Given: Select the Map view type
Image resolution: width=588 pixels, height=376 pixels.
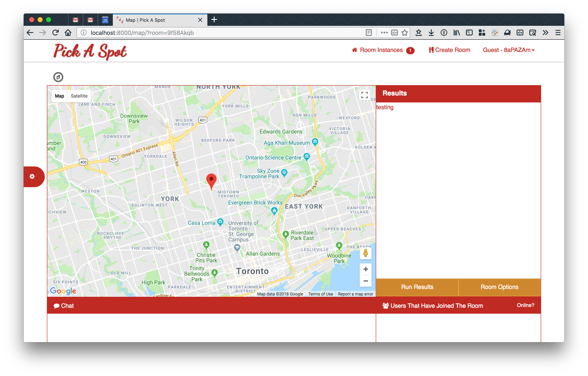Looking at the screenshot, I should (59, 96).
